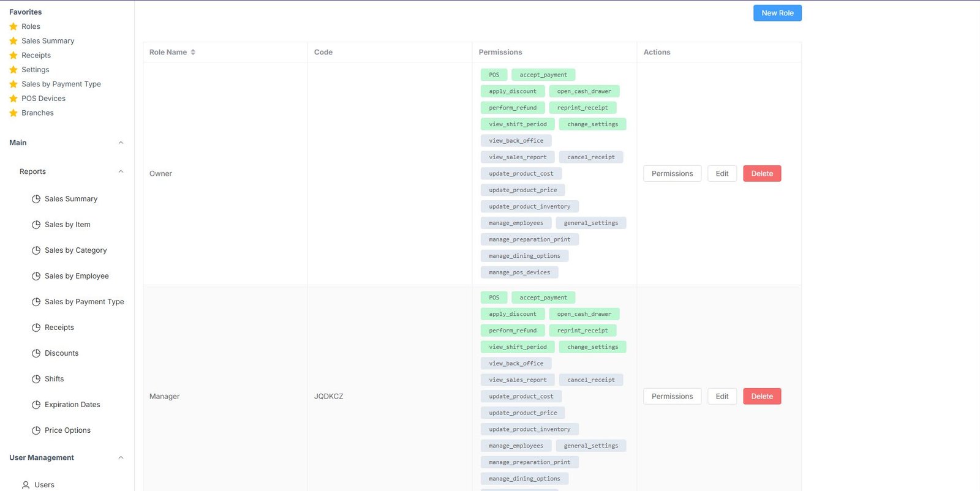
Task: Open Price Options in the sidebar
Action: (67, 430)
